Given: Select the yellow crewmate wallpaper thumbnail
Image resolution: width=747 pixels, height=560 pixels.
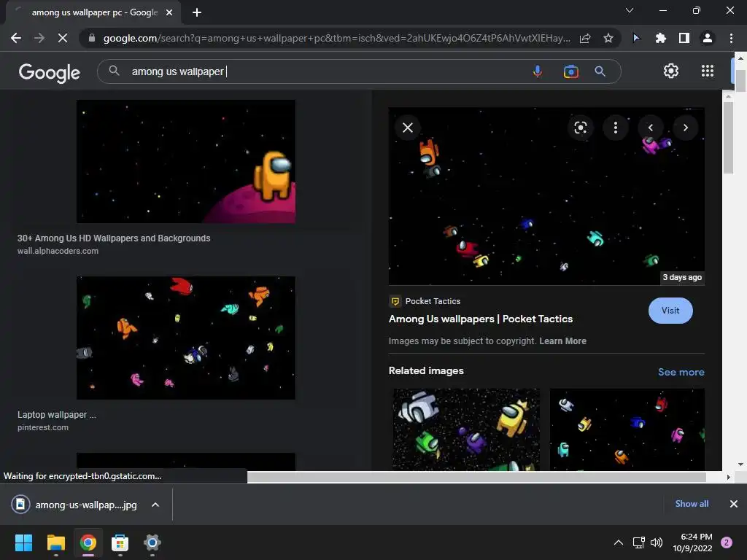Looking at the screenshot, I should [186, 161].
